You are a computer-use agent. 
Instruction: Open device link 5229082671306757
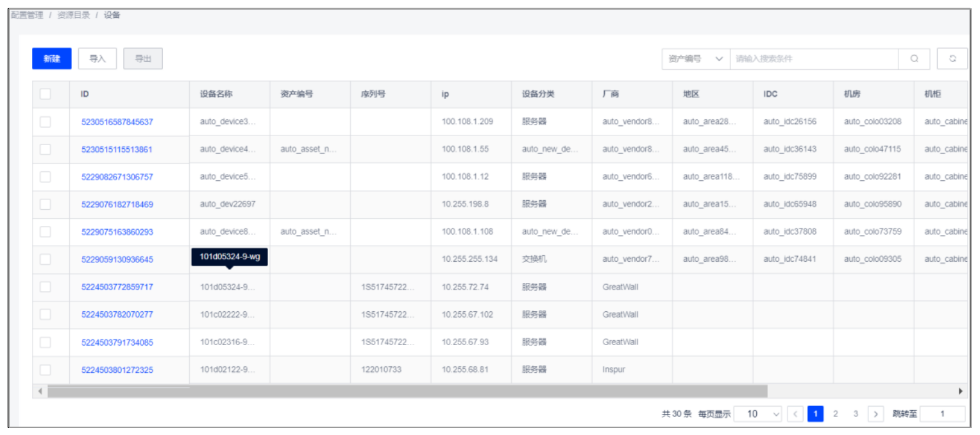(117, 177)
